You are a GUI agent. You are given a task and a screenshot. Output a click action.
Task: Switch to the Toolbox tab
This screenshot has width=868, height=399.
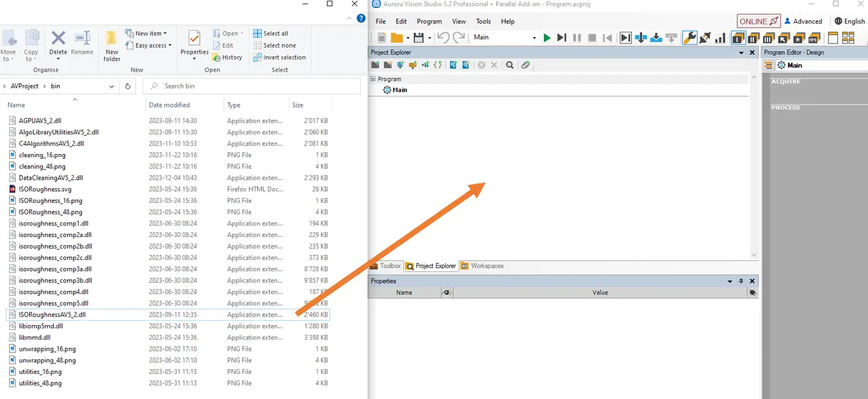coord(386,266)
